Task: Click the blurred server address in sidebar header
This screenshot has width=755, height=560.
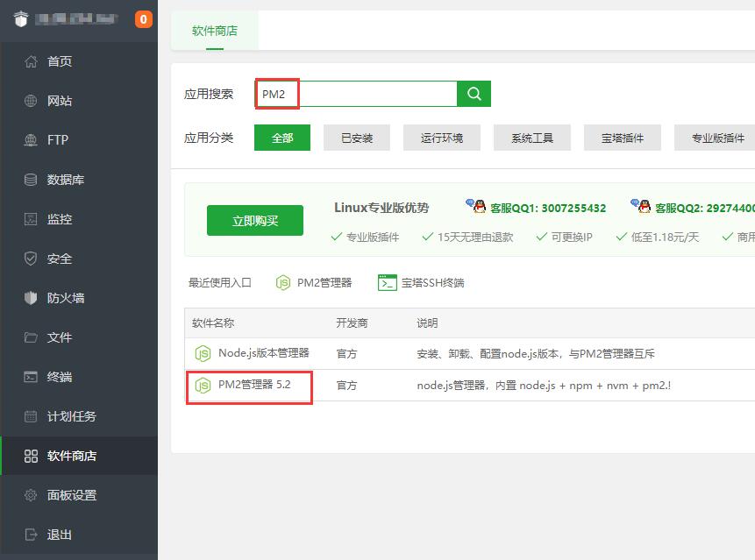Action: point(76,18)
